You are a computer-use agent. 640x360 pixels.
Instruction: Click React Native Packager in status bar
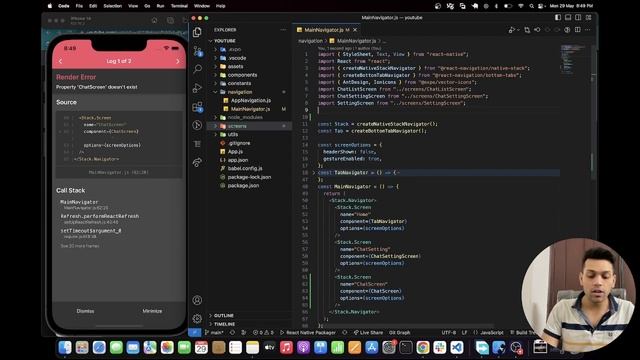(308, 333)
